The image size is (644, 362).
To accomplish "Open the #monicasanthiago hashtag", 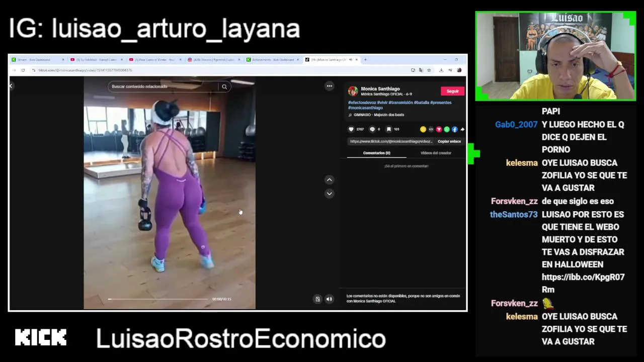I will (x=365, y=108).
